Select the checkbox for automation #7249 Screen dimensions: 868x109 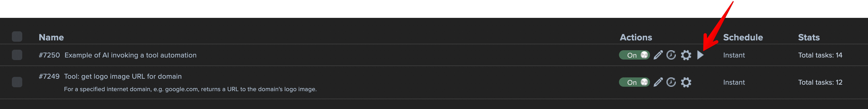pos(17,82)
